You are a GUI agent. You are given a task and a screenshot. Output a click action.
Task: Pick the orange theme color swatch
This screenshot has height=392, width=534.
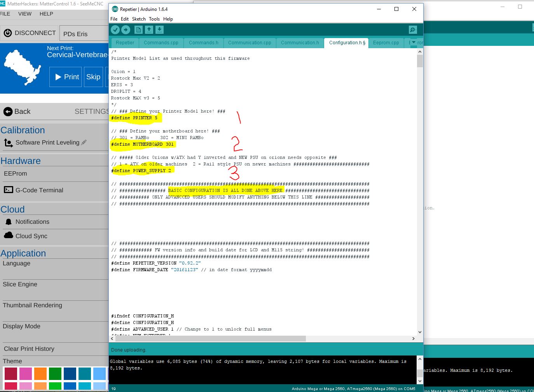click(40, 373)
